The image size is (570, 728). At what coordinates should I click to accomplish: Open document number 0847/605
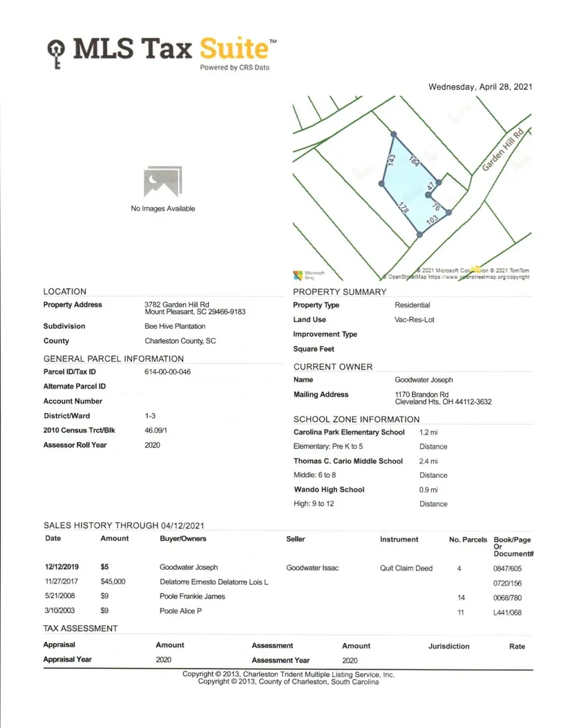pos(508,568)
